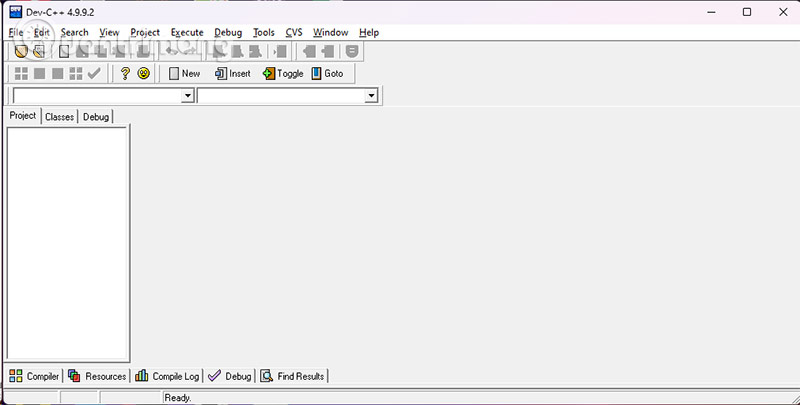Click the Compile four-squares toolbar icon
The width and height of the screenshot is (800, 405).
coord(21,73)
